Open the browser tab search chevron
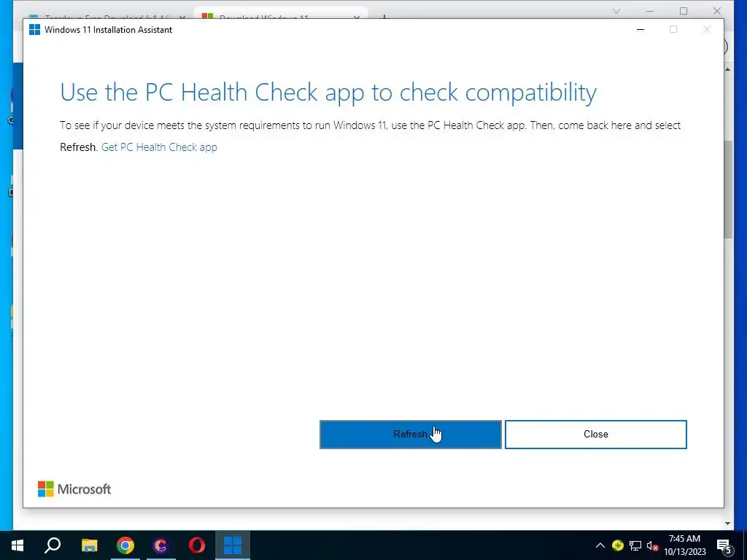Viewport: 747px width, 560px height. pyautogui.click(x=616, y=11)
